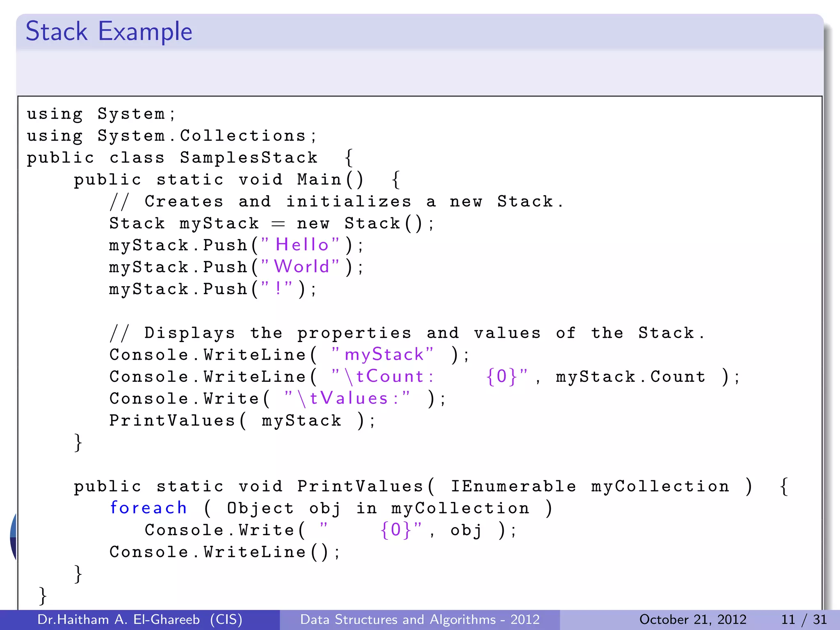This screenshot has width=840, height=630.
Task: Click the 'using System;' code line
Action: click(101, 114)
